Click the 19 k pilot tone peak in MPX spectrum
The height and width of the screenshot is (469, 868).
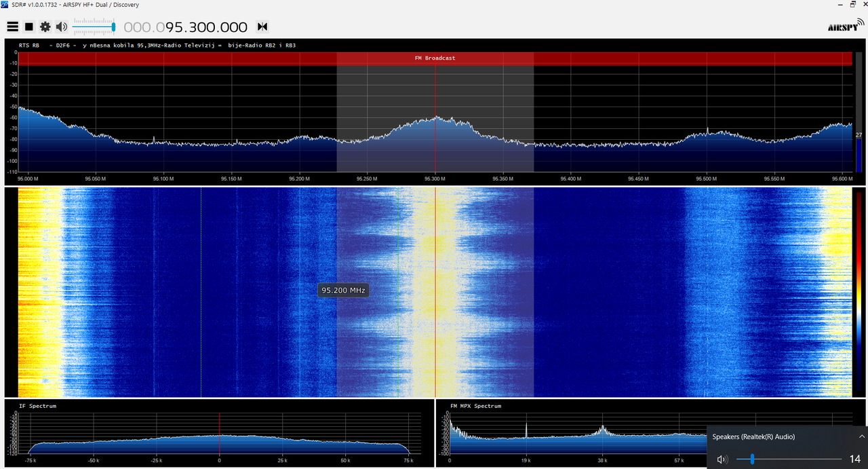(x=526, y=432)
